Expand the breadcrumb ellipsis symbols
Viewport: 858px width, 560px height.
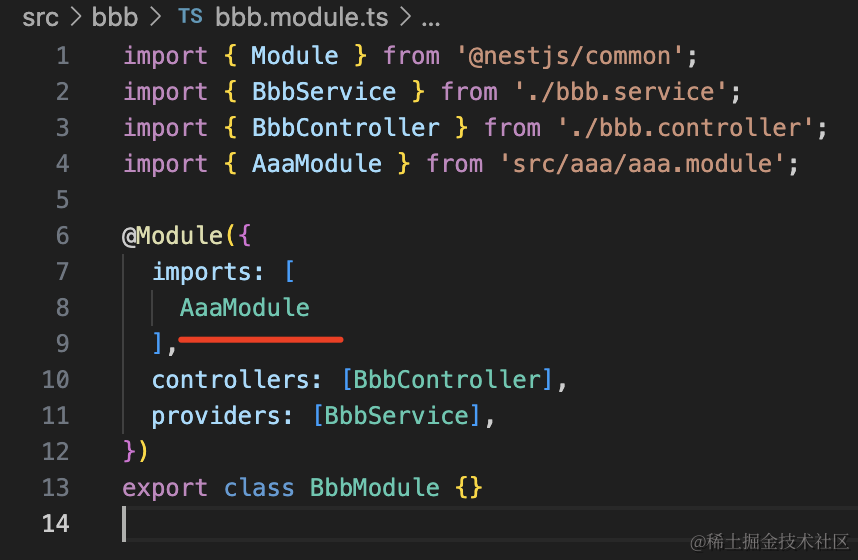431,22
